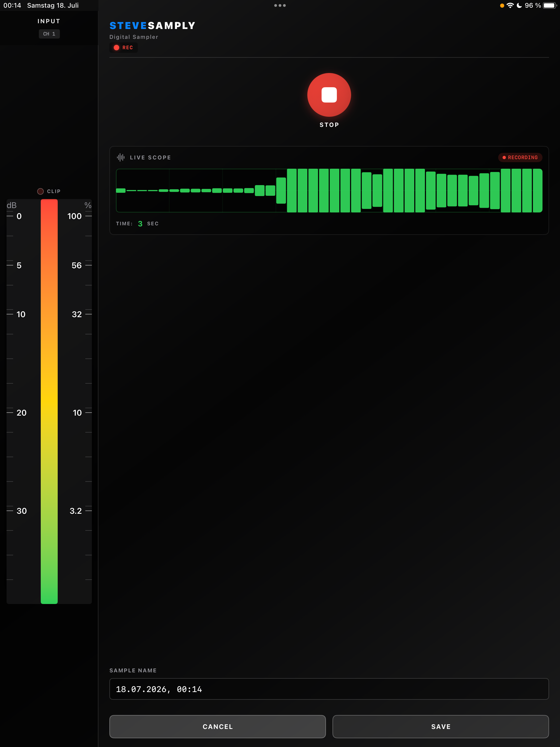Click the 56 percent scale mark
Image resolution: width=560 pixels, height=747 pixels.
[77, 265]
